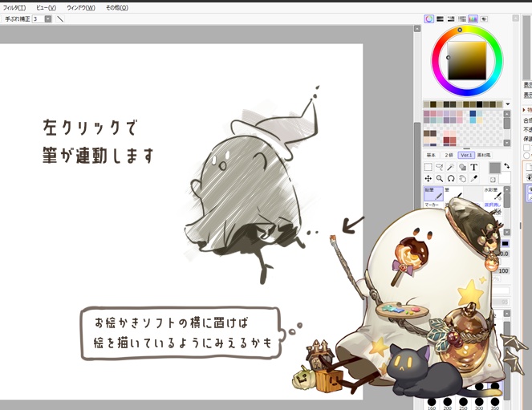The width and height of the screenshot is (532, 410).
Task: Open the color history dropdown arrow
Action: click(508, 104)
